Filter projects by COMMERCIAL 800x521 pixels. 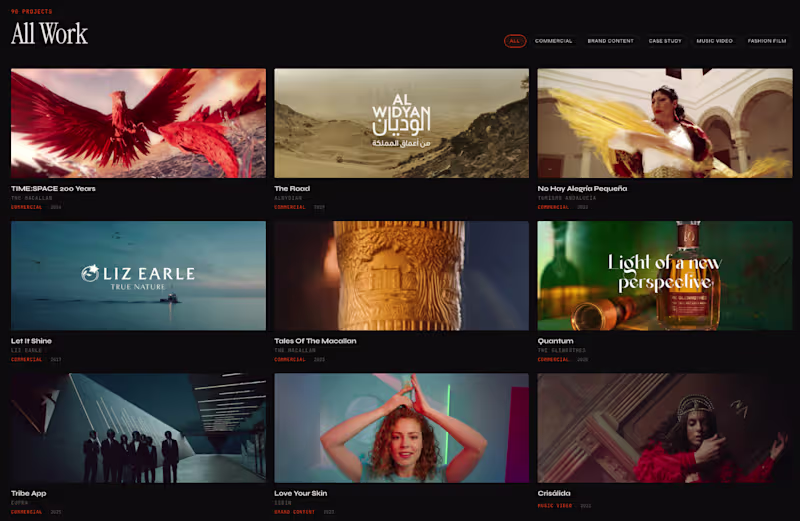click(554, 41)
